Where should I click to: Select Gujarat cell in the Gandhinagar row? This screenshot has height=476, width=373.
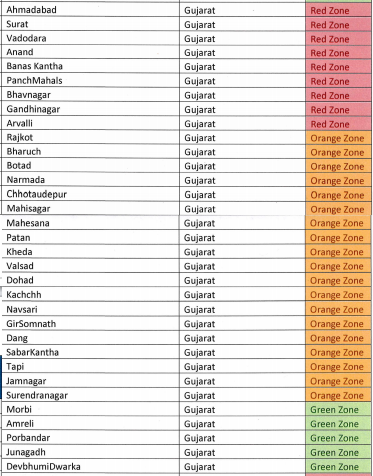coord(243,109)
